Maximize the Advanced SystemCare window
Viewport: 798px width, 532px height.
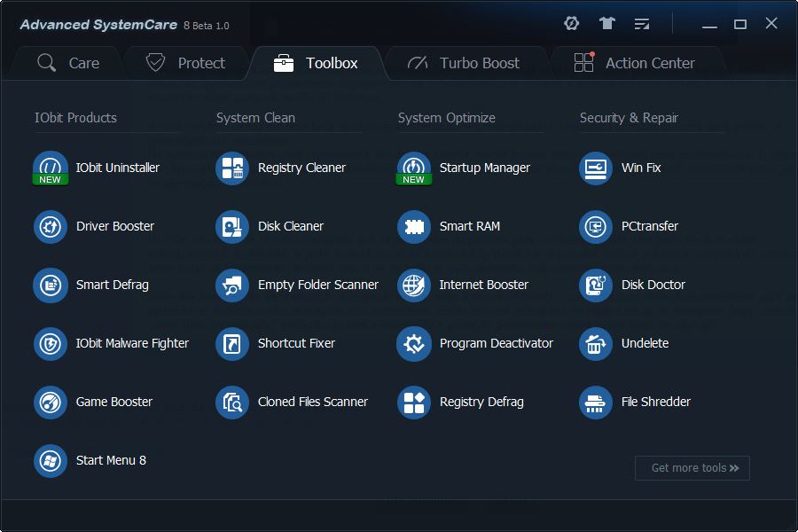[740, 24]
